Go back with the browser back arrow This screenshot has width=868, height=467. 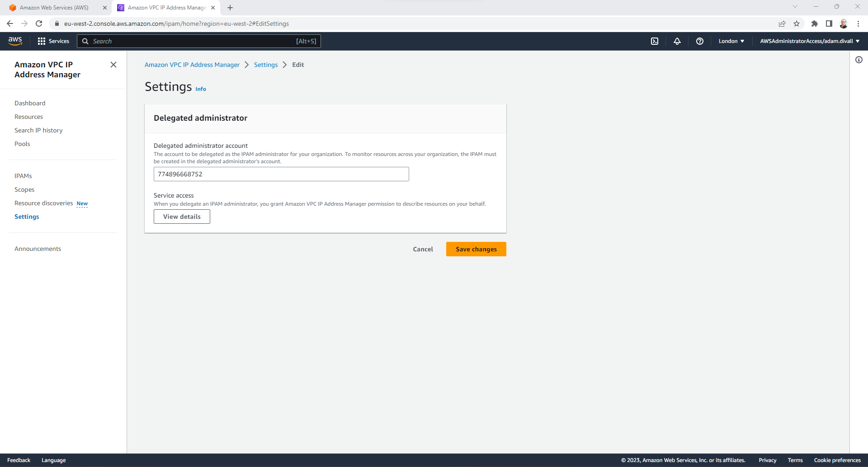(10, 24)
